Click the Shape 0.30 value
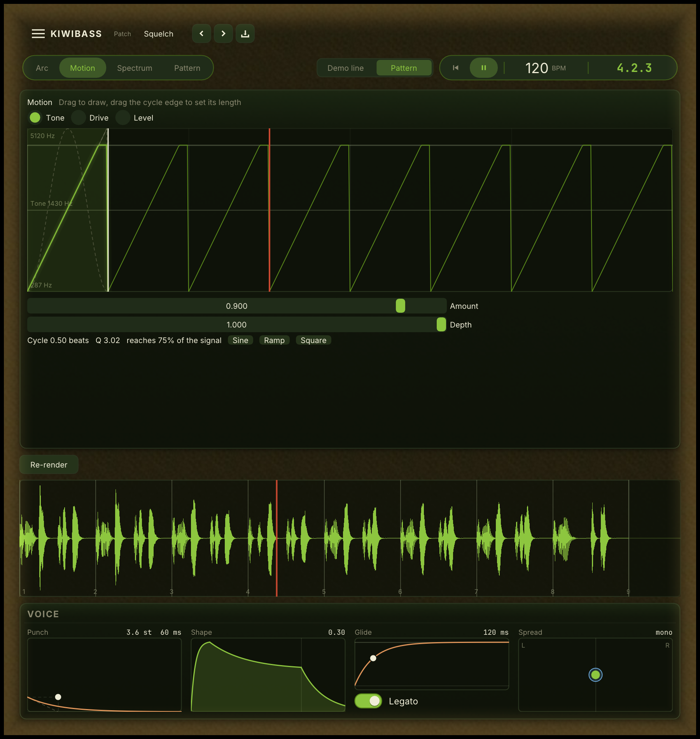The image size is (700, 739). [x=336, y=632]
